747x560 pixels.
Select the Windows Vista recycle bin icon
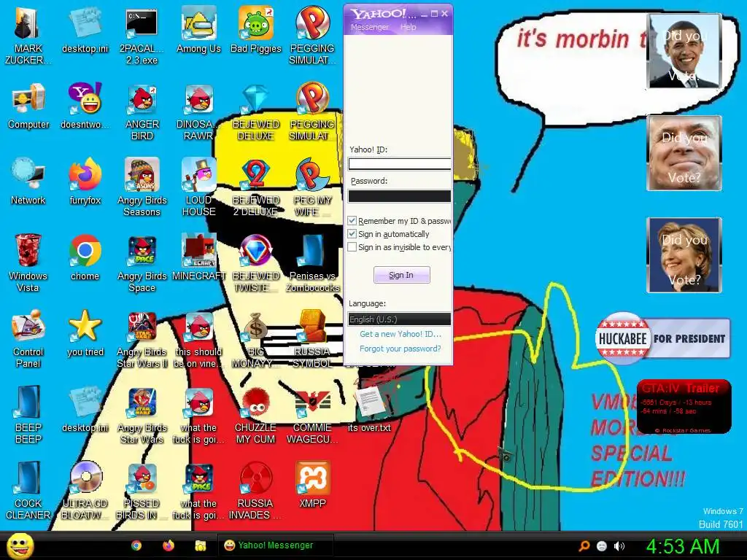(28, 262)
